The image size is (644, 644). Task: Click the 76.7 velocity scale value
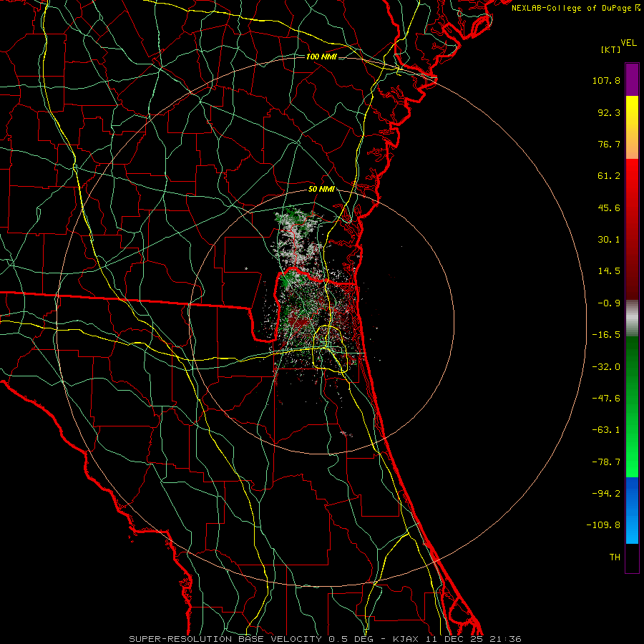[609, 144]
